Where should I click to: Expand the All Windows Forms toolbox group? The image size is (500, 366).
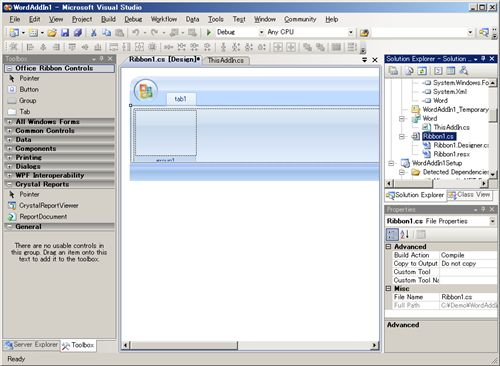[9, 122]
